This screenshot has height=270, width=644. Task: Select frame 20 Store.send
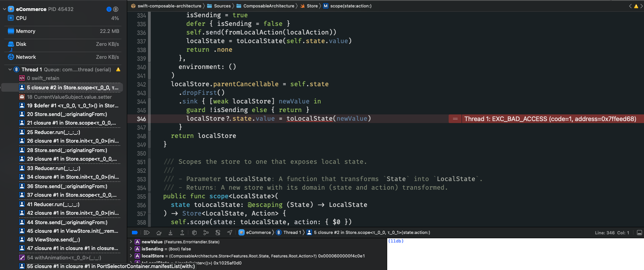63,114
